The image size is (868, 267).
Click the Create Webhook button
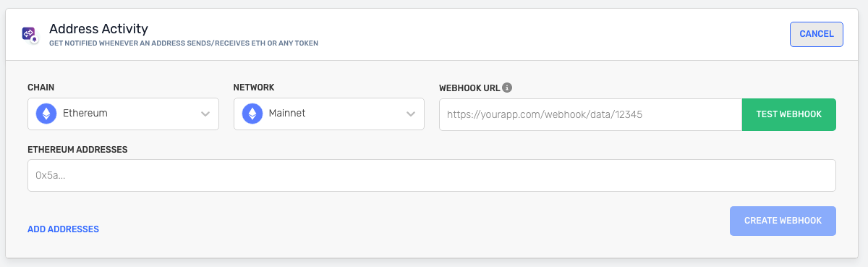pos(783,221)
